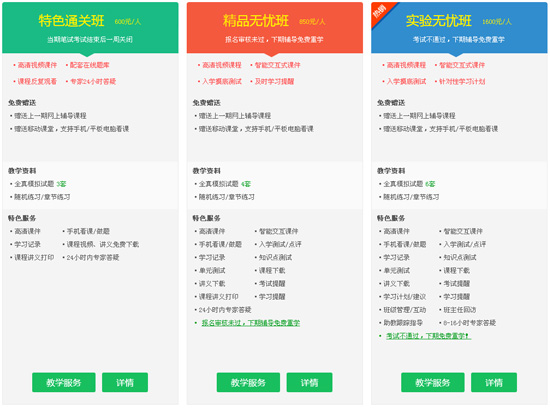Screen dimensions: 550x408
Task: Select the 精品无忧班 title heading
Action: click(256, 21)
